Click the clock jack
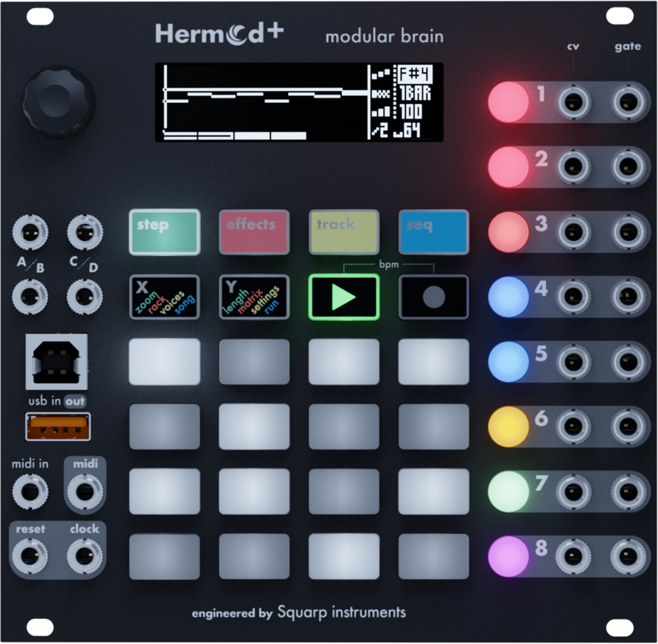The image size is (658, 644). click(x=84, y=557)
